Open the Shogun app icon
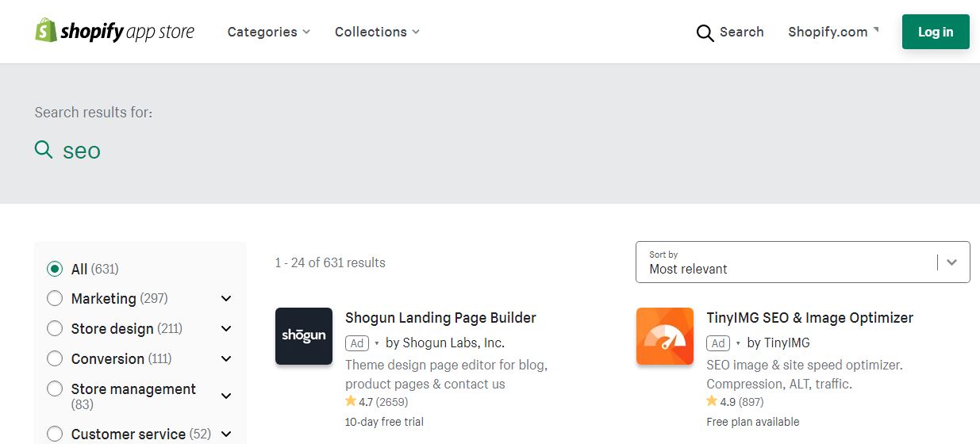 pos(304,336)
